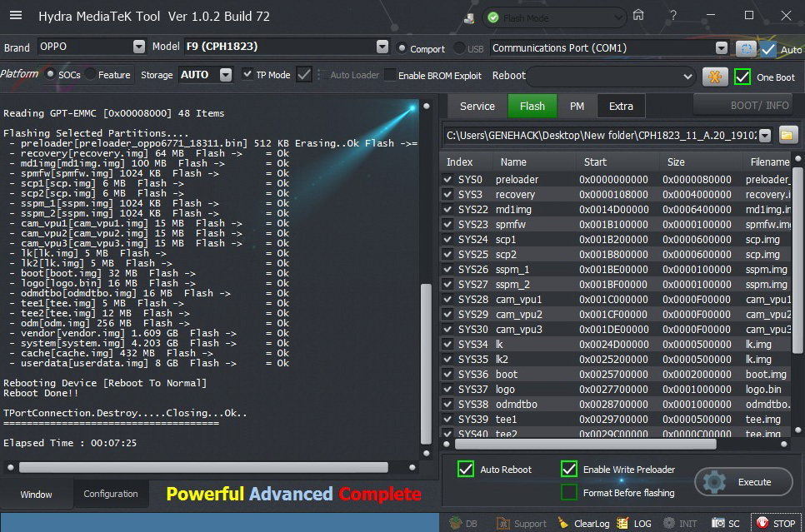Switch to the Service tab

point(477,107)
